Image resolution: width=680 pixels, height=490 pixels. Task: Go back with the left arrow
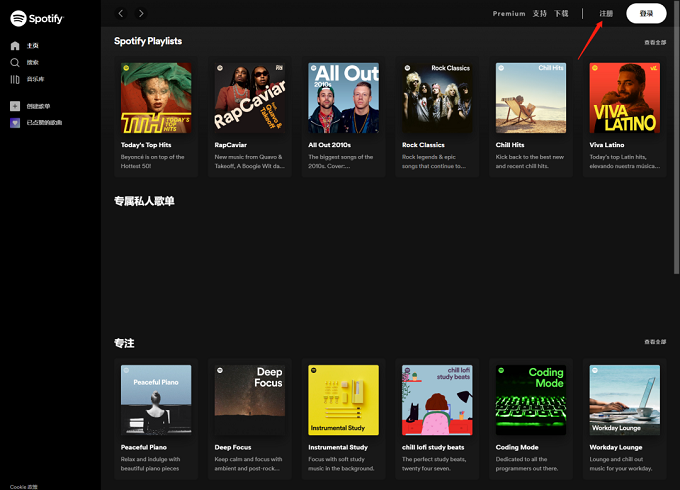tap(121, 13)
